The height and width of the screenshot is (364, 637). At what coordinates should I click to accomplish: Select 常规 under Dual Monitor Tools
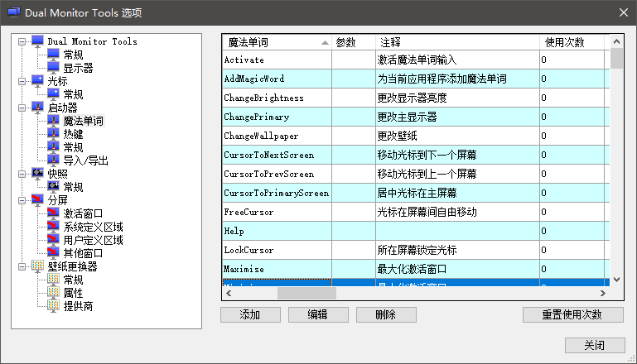coord(73,55)
